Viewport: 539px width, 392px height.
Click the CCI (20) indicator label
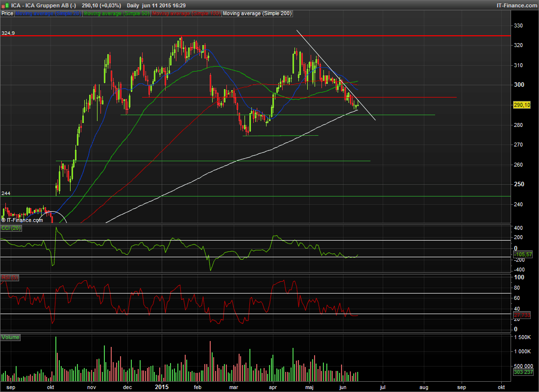(10, 228)
